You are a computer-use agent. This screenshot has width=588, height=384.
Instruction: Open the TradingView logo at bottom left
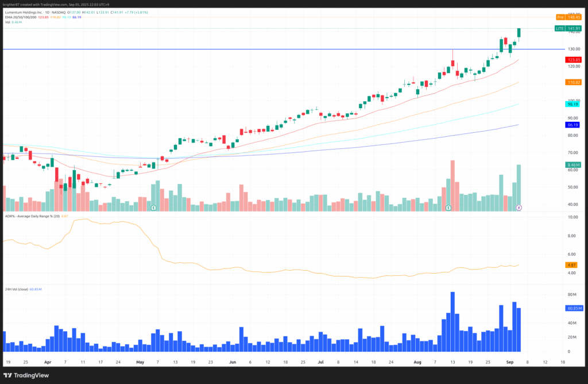(x=26, y=375)
